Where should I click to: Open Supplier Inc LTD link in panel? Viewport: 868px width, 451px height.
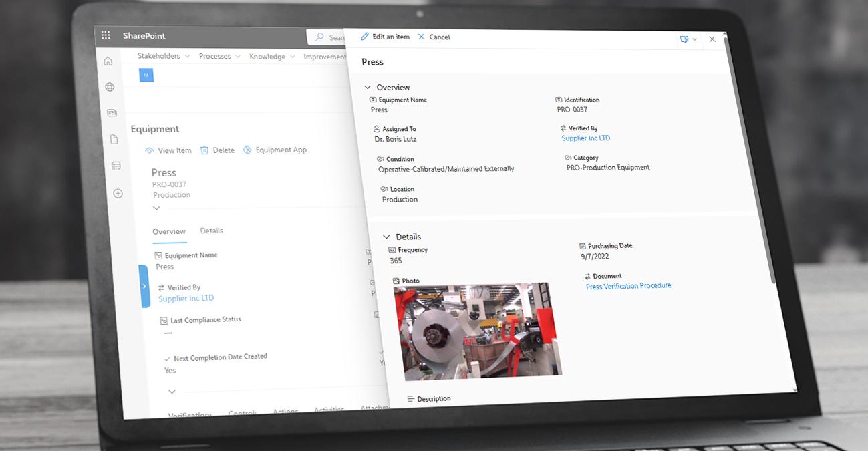(586, 138)
